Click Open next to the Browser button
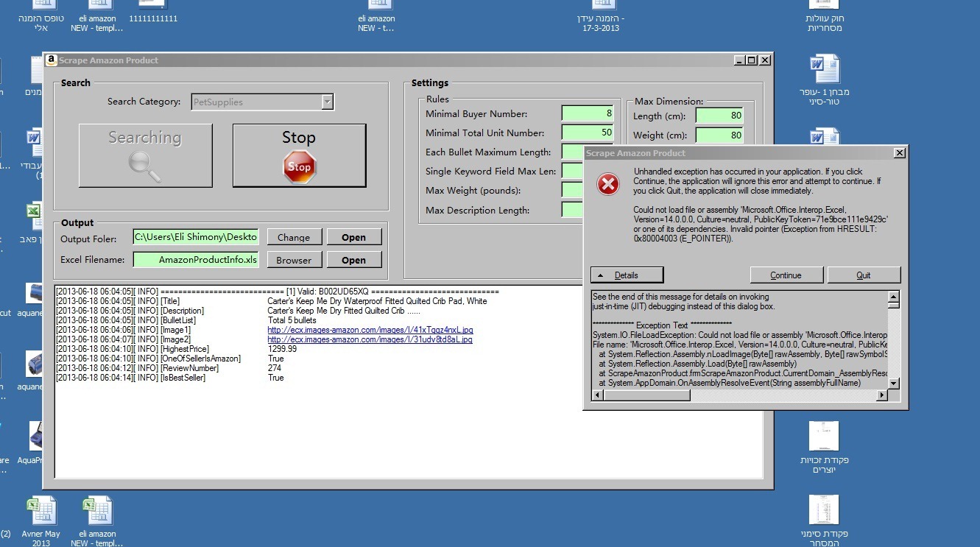The height and width of the screenshot is (547, 980). click(x=353, y=260)
